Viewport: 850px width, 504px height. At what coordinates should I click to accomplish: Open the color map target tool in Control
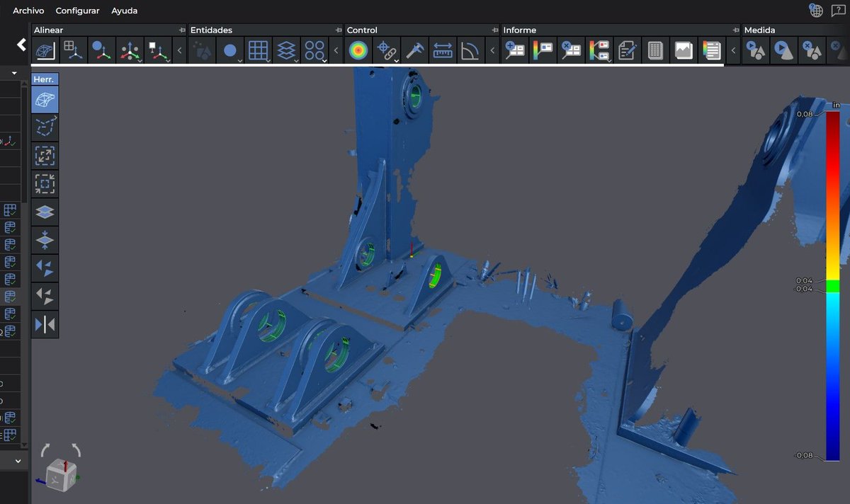click(x=358, y=50)
